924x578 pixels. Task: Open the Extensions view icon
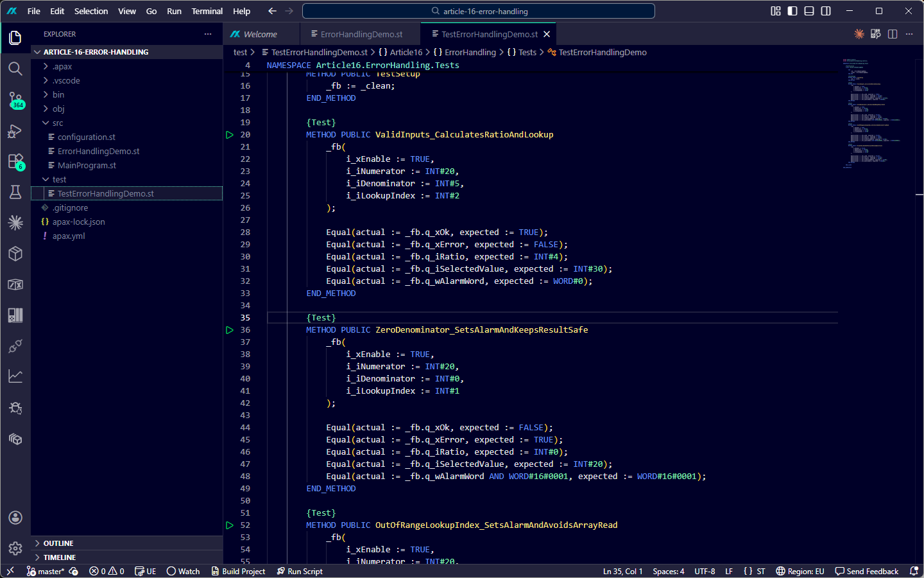[x=15, y=161]
